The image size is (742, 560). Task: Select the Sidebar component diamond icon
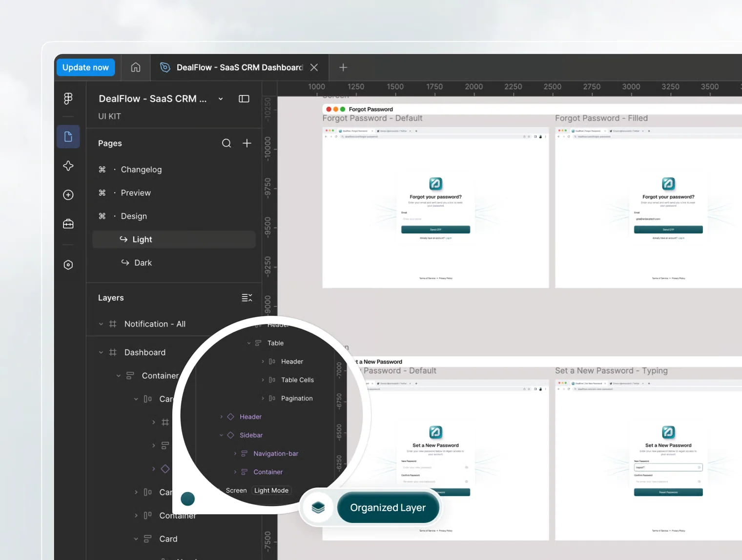tap(231, 435)
